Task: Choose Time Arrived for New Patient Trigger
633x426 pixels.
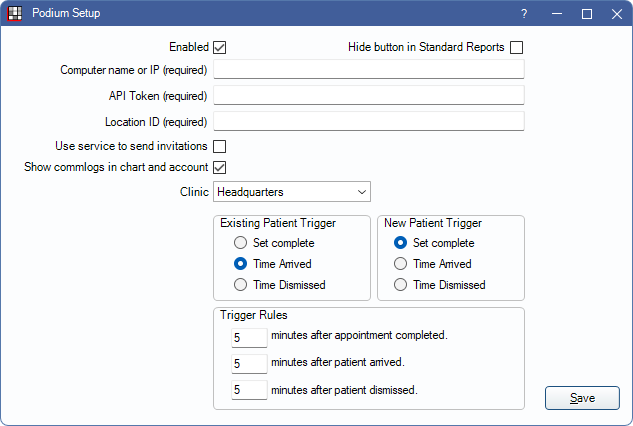Action: pos(401,264)
